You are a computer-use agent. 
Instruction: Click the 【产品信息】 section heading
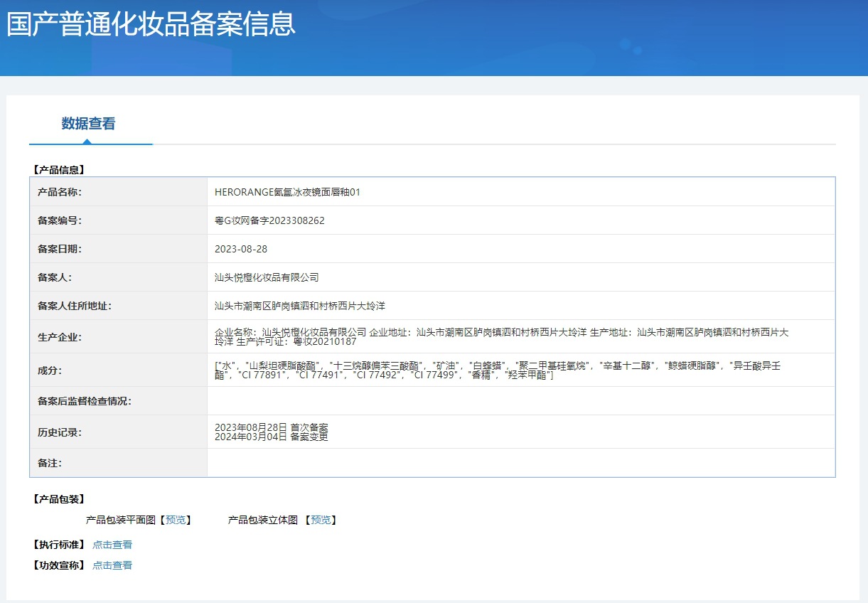point(58,170)
